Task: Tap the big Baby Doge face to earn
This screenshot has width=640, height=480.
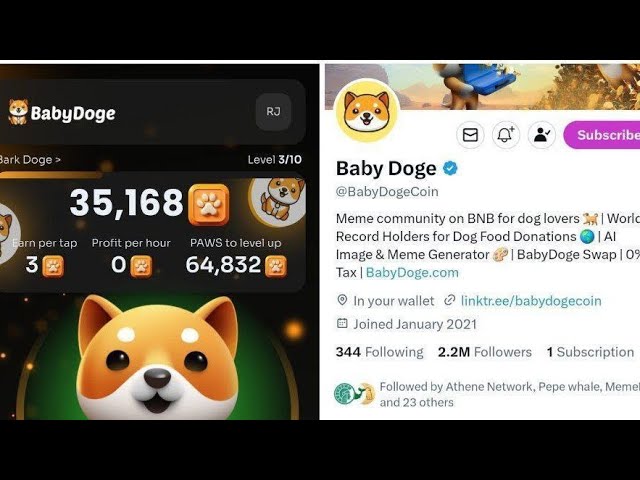Action: click(x=158, y=358)
